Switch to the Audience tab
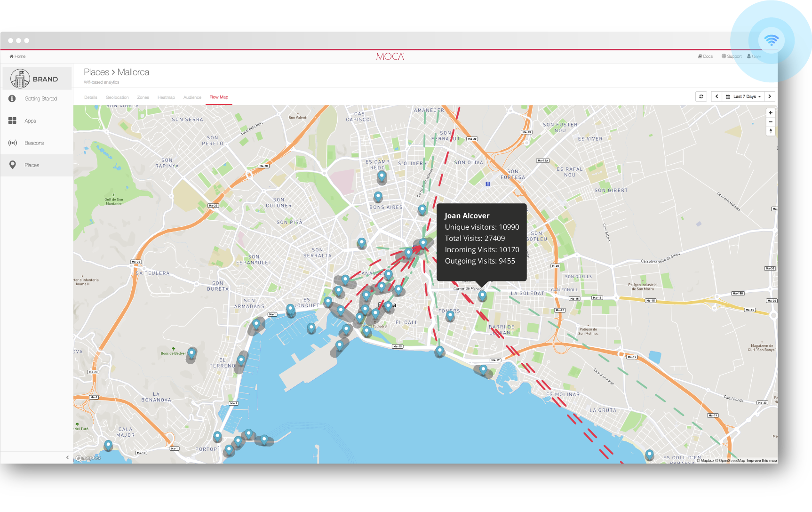The image size is (812, 512). point(192,97)
